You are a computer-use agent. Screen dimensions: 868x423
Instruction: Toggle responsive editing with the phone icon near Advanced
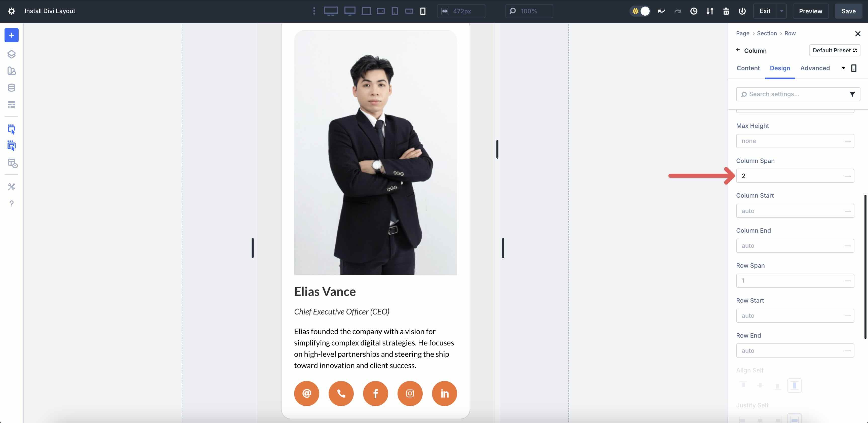click(x=854, y=68)
